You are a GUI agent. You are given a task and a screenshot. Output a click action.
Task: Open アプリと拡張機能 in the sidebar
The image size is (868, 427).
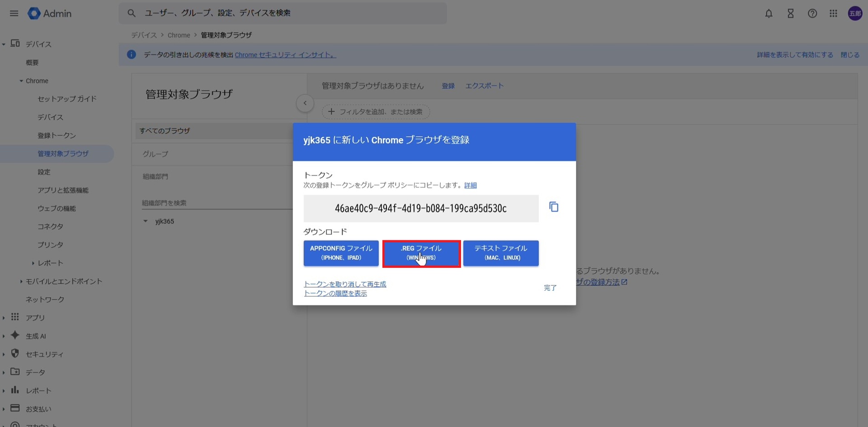pos(63,190)
